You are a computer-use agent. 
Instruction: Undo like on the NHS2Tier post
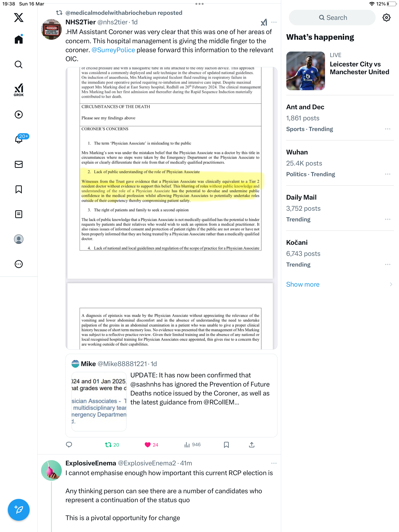tap(151, 445)
